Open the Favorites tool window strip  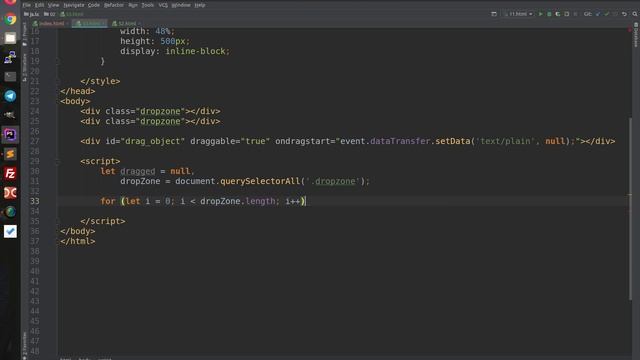pyautogui.click(x=24, y=345)
